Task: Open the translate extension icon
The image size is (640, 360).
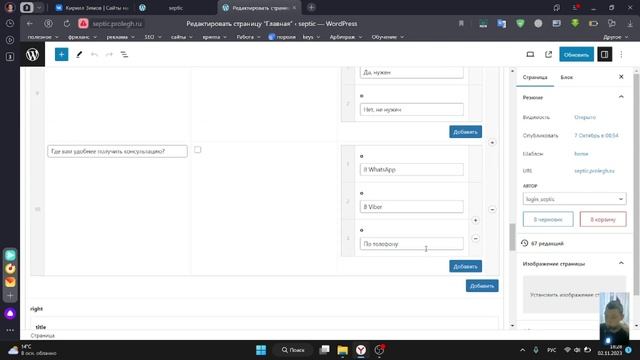Action: coord(502,24)
